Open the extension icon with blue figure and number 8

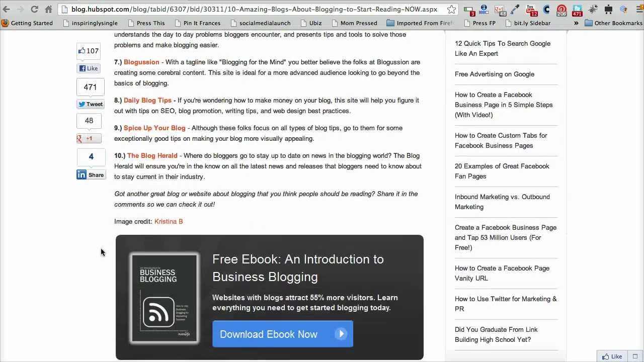(484, 9)
